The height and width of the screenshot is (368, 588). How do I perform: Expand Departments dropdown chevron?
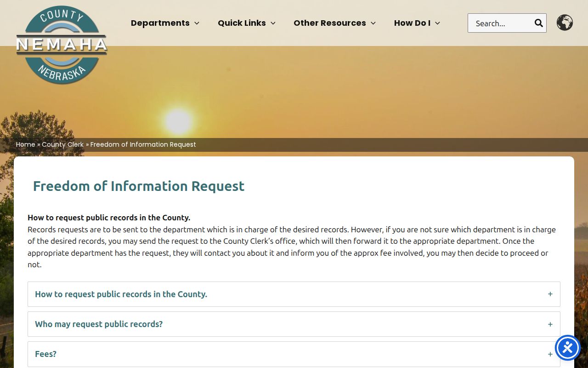(197, 23)
